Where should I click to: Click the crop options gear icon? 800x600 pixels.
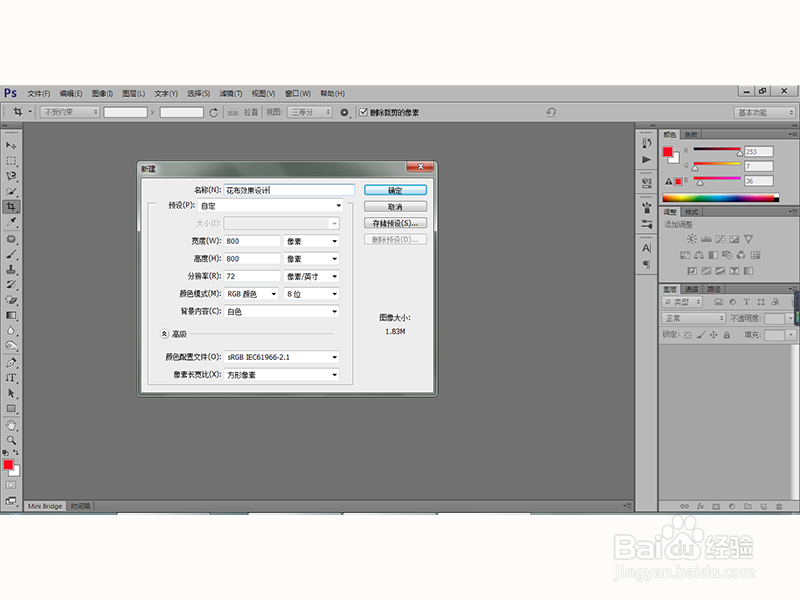[344, 112]
